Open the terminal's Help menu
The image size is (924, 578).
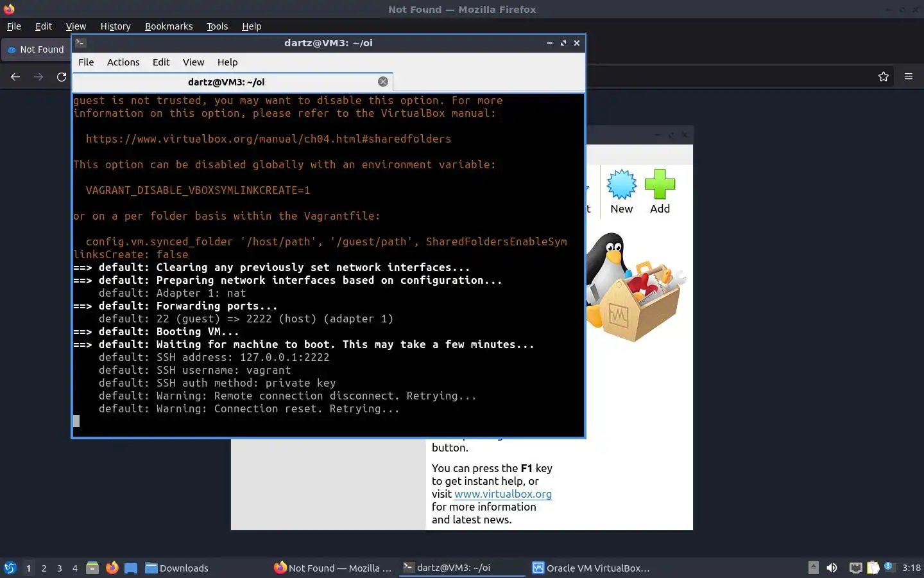point(227,62)
